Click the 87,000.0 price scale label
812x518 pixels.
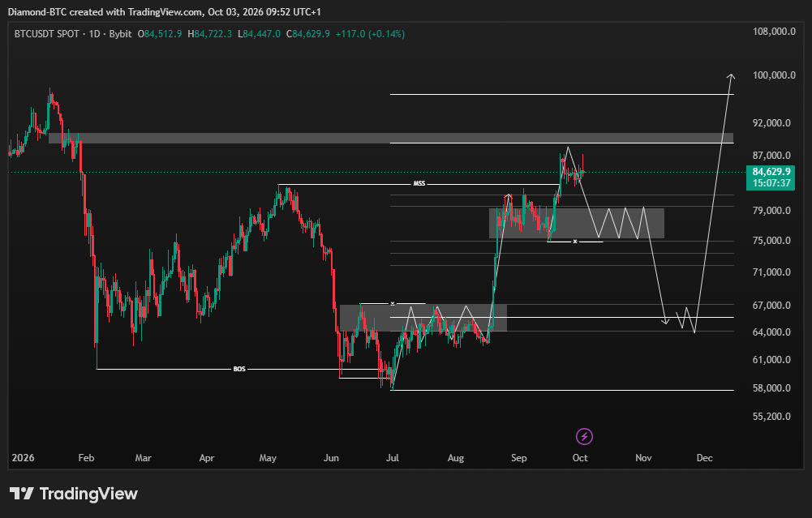771,156
